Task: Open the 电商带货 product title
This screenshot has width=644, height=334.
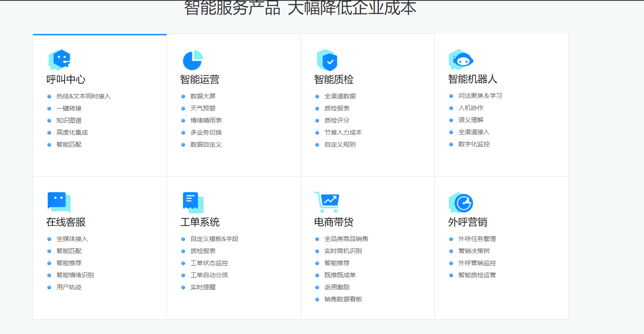Action: point(334,222)
